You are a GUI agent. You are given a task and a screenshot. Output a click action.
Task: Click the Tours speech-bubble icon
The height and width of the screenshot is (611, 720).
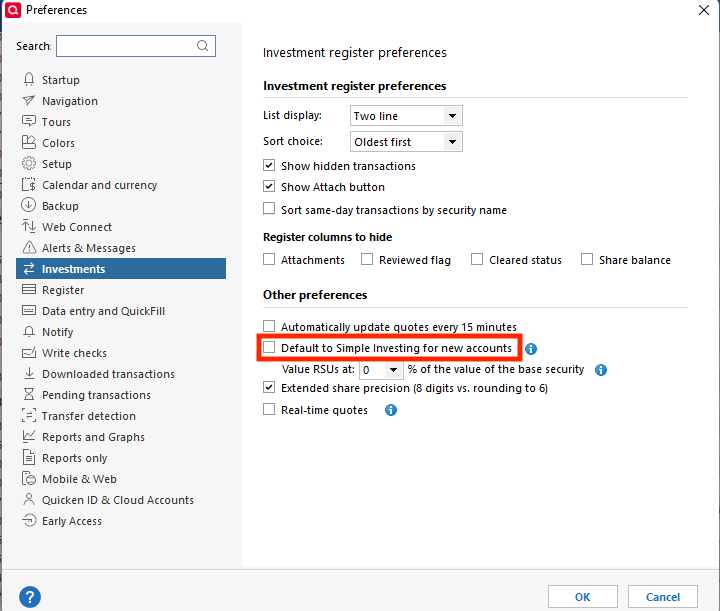pos(29,121)
